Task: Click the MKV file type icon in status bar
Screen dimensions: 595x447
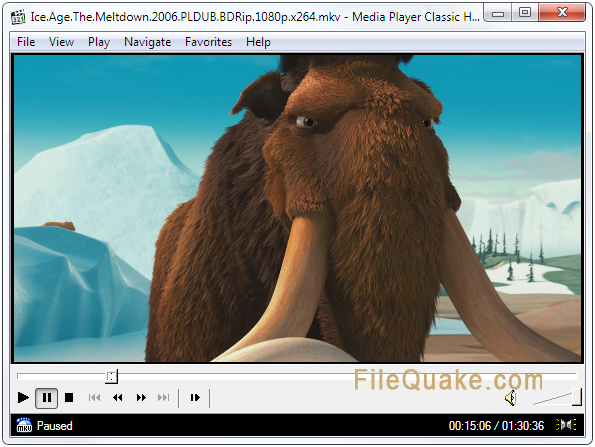Action: tap(24, 425)
